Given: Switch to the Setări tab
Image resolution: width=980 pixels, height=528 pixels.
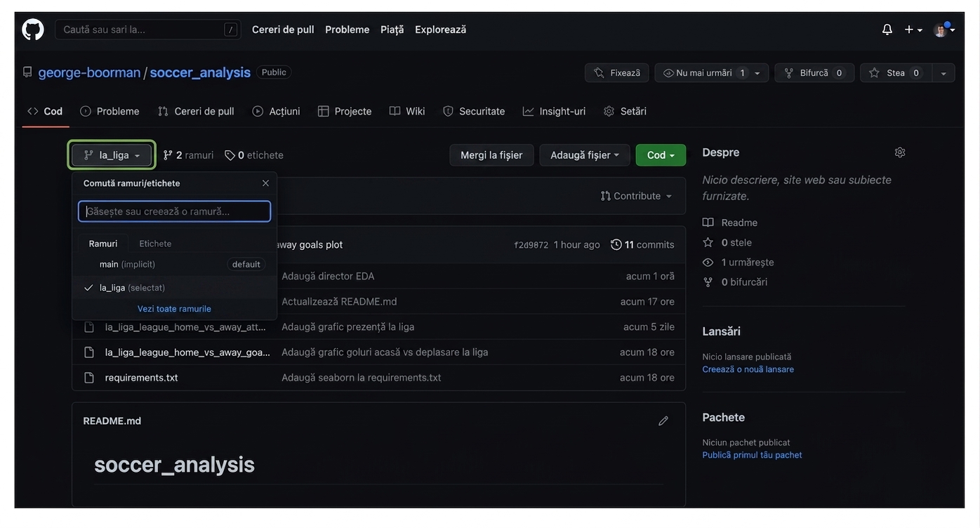Looking at the screenshot, I should (x=625, y=111).
